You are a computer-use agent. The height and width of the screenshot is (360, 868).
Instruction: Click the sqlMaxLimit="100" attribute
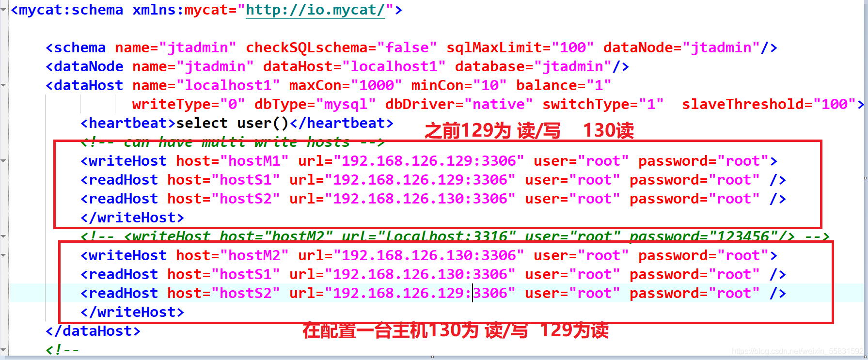520,47
